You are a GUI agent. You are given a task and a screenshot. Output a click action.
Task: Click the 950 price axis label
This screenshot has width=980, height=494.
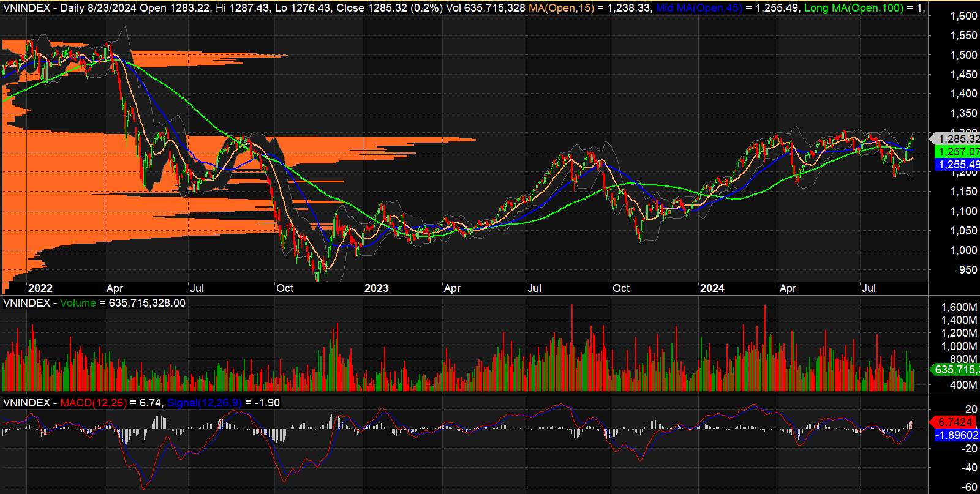click(968, 270)
